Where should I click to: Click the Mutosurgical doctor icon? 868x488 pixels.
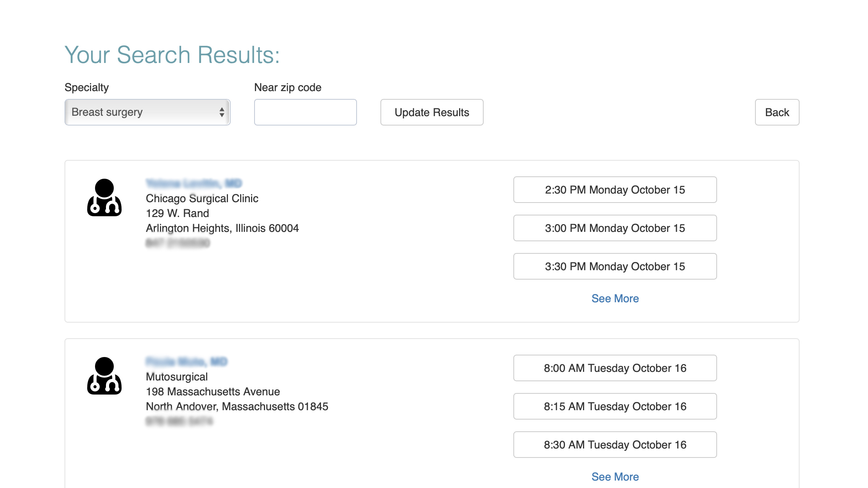pos(104,376)
